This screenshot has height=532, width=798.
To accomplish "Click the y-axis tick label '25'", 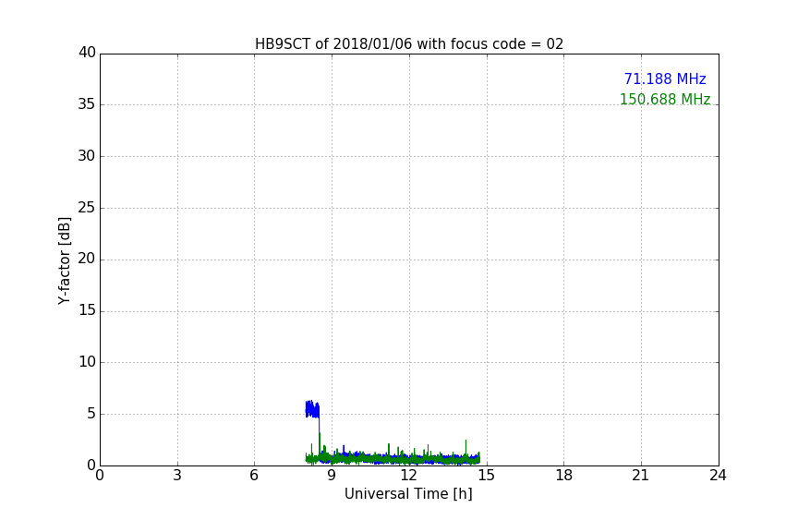I will (87, 208).
